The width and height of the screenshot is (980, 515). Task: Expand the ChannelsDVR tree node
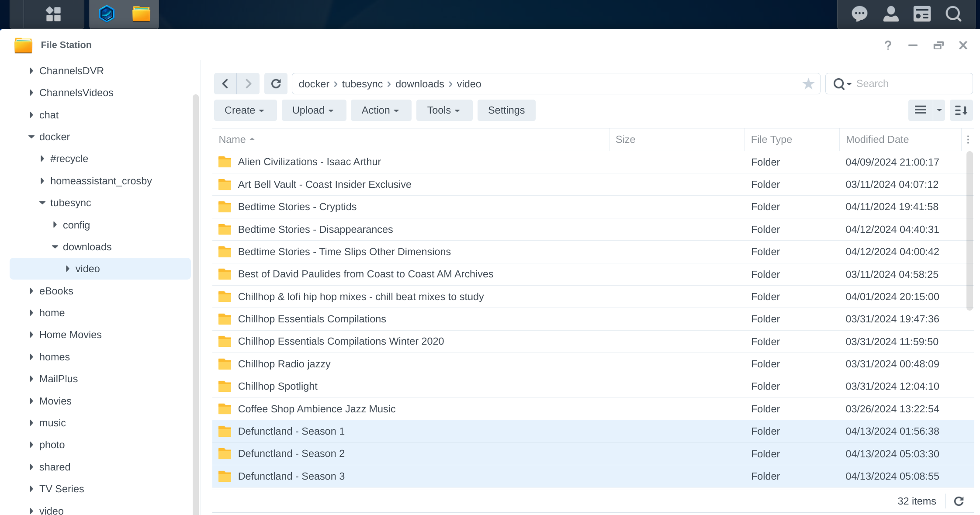click(x=31, y=71)
